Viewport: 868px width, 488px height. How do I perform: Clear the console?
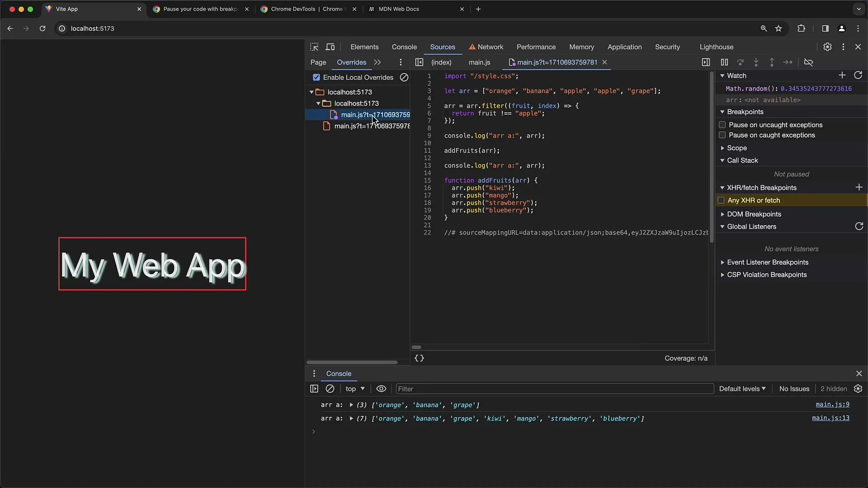tap(330, 389)
